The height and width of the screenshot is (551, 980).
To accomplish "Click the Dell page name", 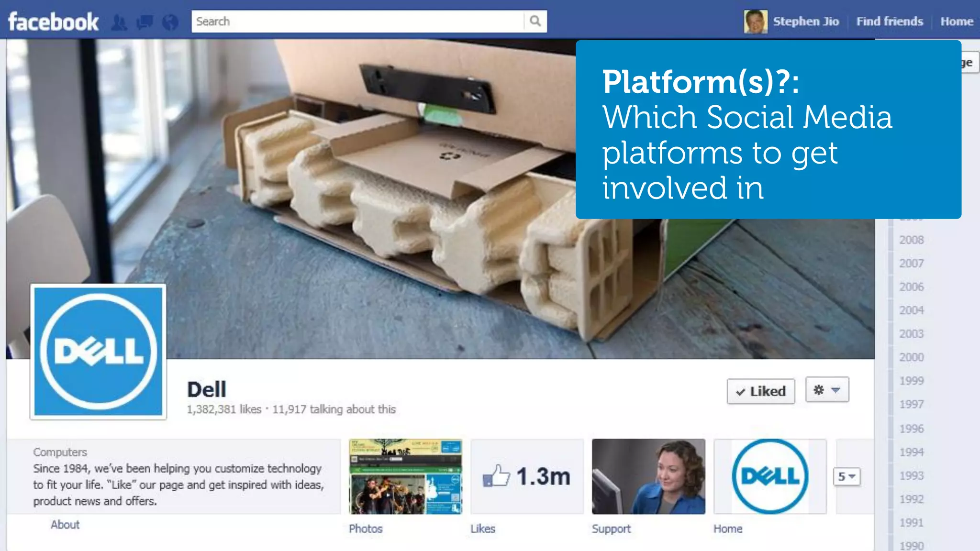I will click(206, 389).
